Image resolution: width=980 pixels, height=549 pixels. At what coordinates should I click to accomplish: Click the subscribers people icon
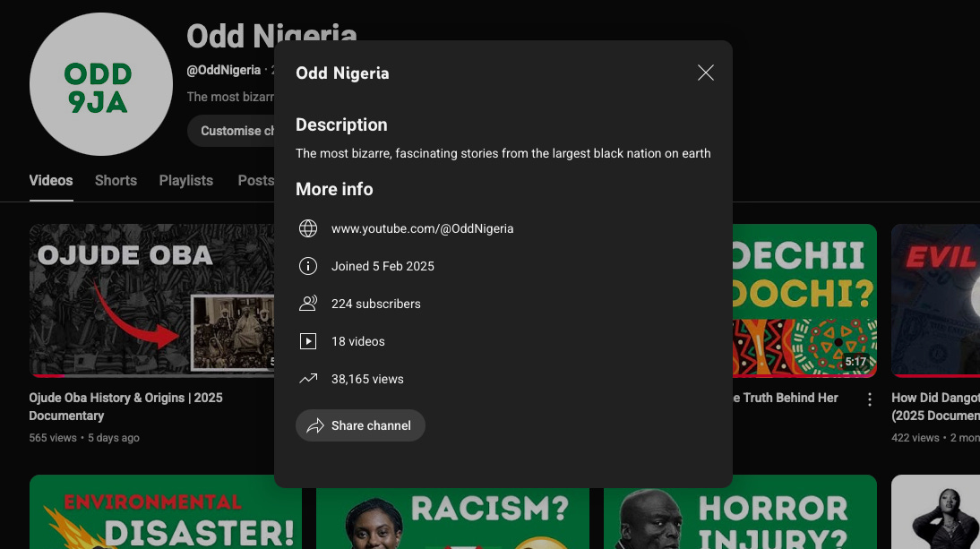click(x=308, y=304)
